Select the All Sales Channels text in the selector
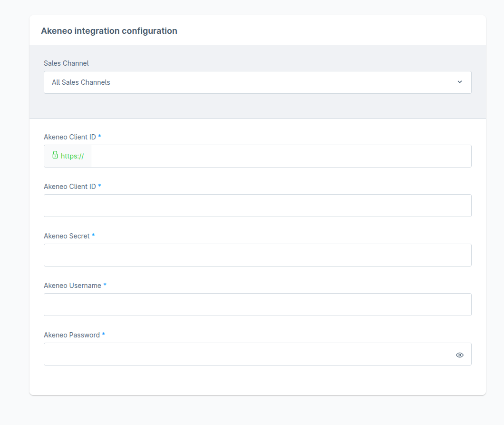 click(81, 82)
